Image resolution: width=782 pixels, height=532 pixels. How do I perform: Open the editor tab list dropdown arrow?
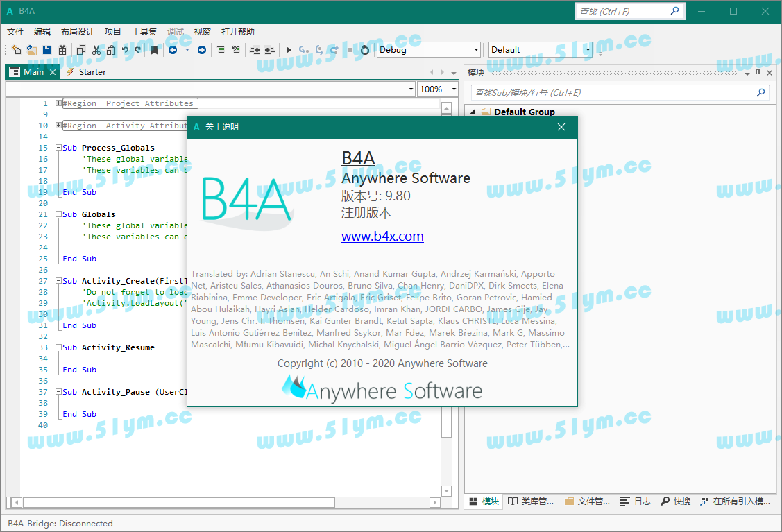click(453, 73)
